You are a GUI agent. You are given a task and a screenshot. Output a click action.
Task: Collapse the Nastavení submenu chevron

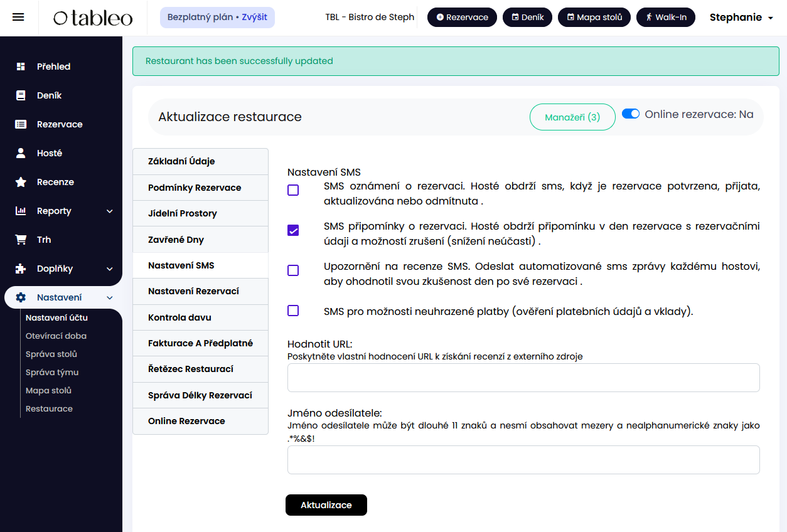tap(110, 298)
